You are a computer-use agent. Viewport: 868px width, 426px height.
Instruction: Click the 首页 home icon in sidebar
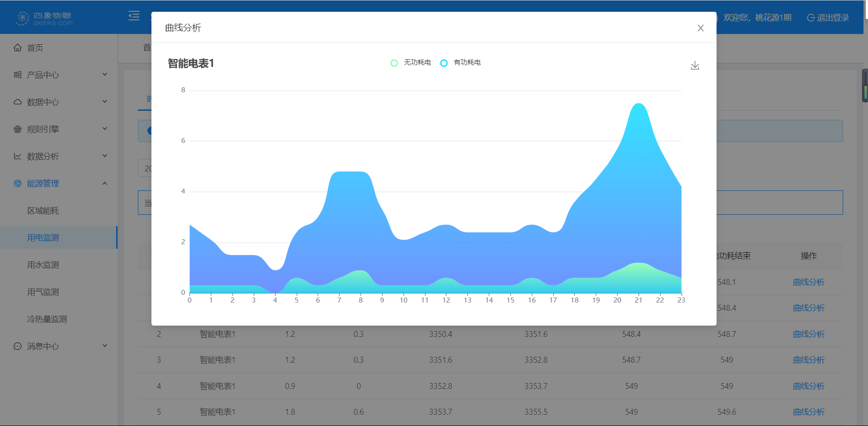coord(18,47)
